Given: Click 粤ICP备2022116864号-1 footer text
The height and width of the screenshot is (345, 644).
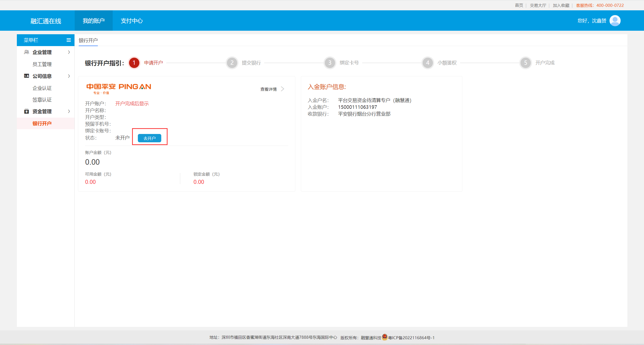Looking at the screenshot, I should (x=411, y=338).
